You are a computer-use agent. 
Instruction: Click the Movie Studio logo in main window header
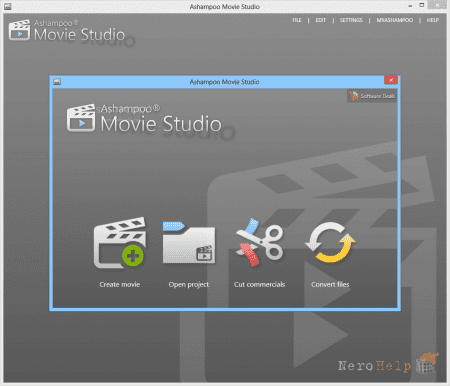coord(67,31)
